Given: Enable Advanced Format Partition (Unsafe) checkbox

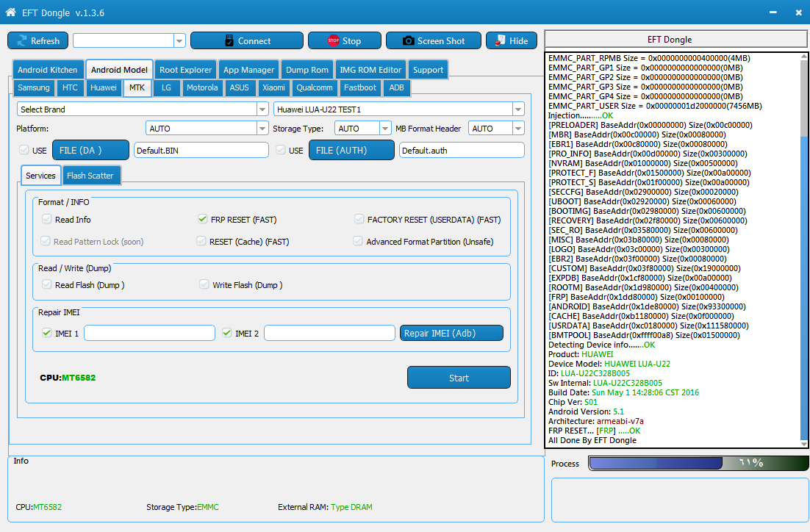Looking at the screenshot, I should pos(357,241).
